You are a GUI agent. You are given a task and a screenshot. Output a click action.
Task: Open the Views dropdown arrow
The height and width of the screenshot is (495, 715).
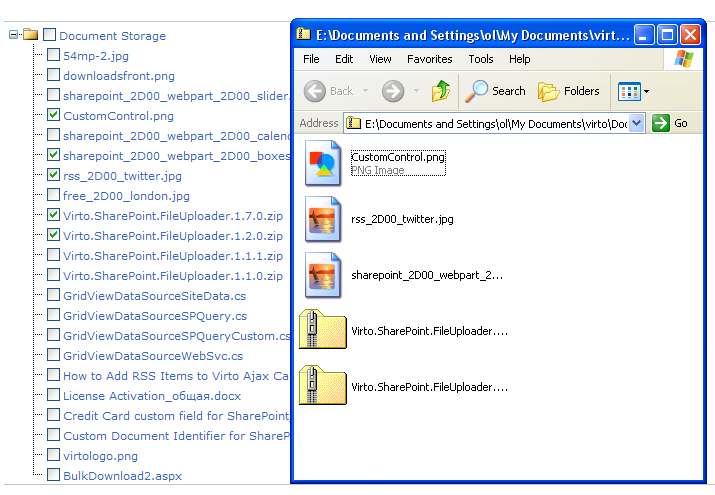pyautogui.click(x=646, y=92)
